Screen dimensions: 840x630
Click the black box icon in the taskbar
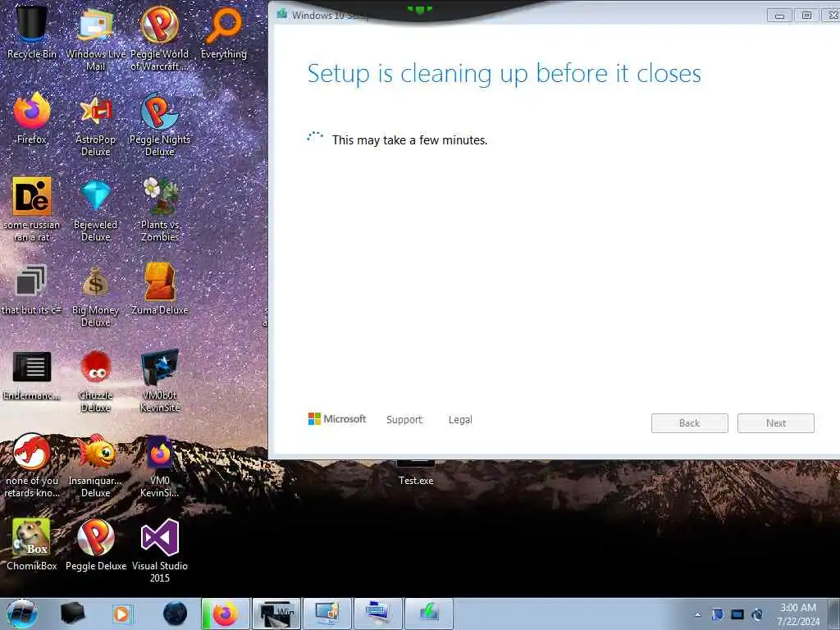pyautogui.click(x=72, y=614)
